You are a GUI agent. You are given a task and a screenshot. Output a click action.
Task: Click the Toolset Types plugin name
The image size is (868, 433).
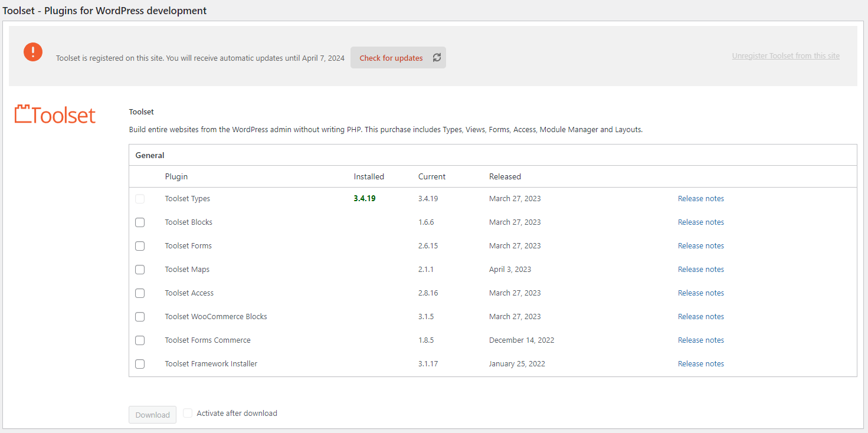click(188, 199)
